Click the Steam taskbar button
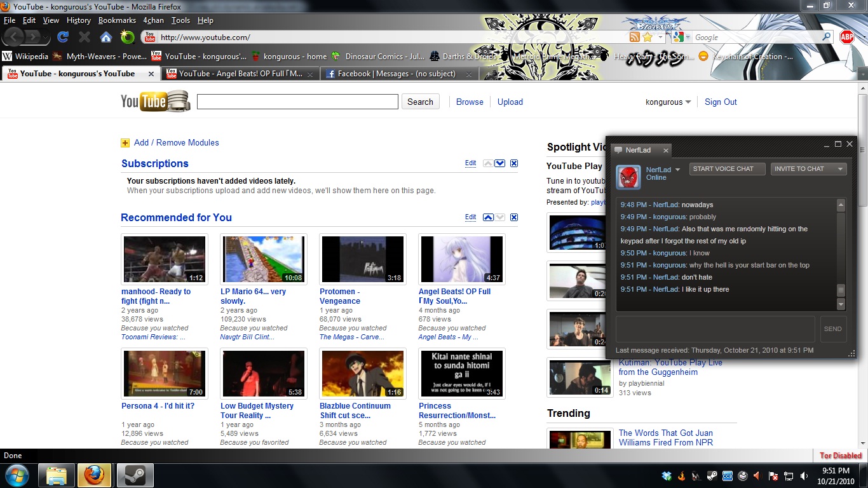The image size is (868, 488). (135, 475)
